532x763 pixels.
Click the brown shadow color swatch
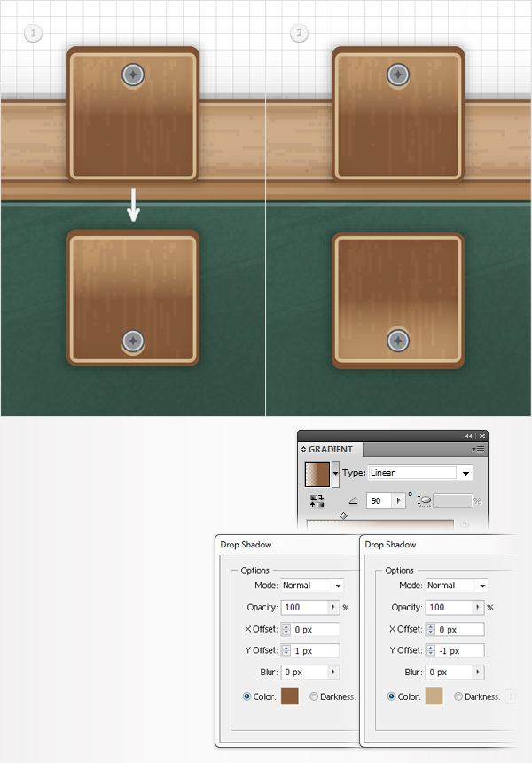click(x=289, y=696)
